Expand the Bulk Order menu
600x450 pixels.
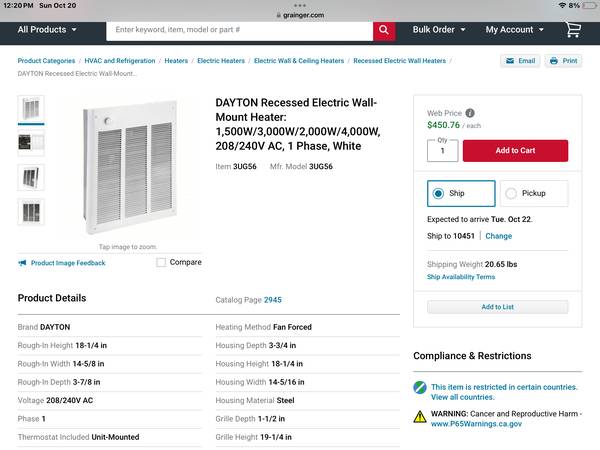(439, 29)
